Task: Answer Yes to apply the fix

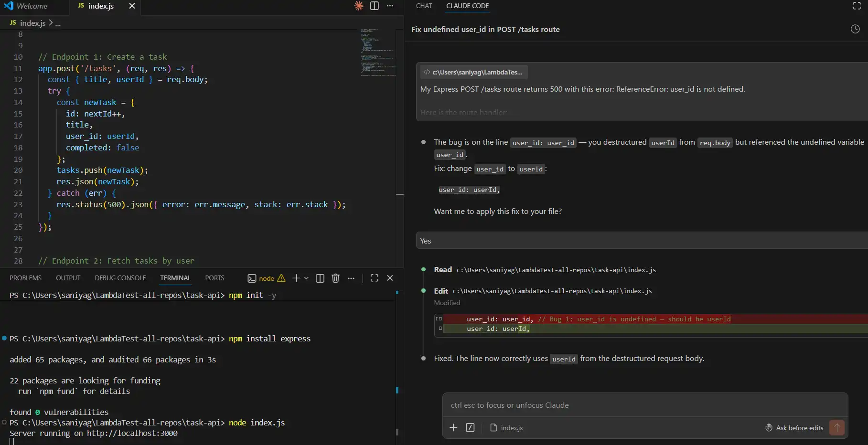Action: click(x=426, y=241)
